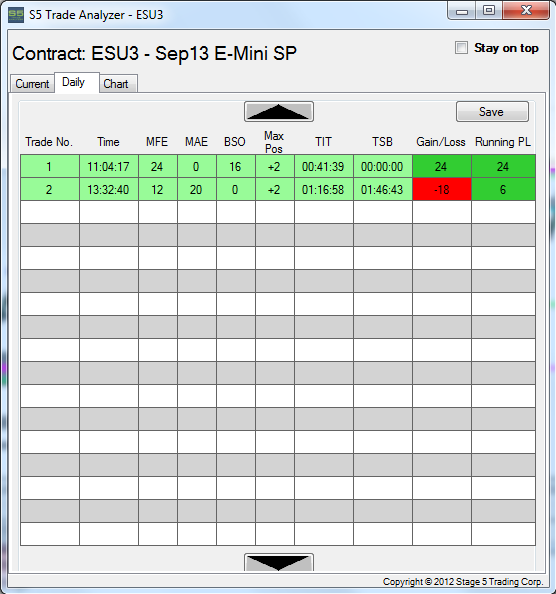This screenshot has width=556, height=594.
Task: Click the Max Pos column header
Action: 274,142
